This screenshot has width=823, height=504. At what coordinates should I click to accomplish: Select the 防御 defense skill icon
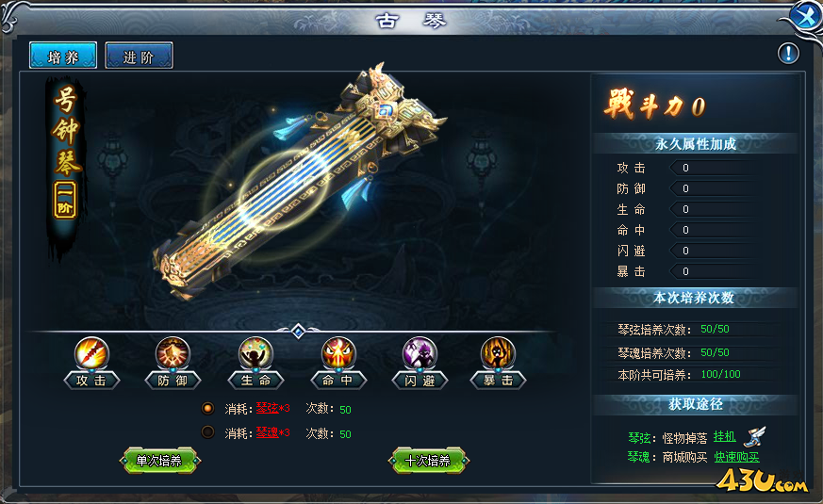click(173, 353)
